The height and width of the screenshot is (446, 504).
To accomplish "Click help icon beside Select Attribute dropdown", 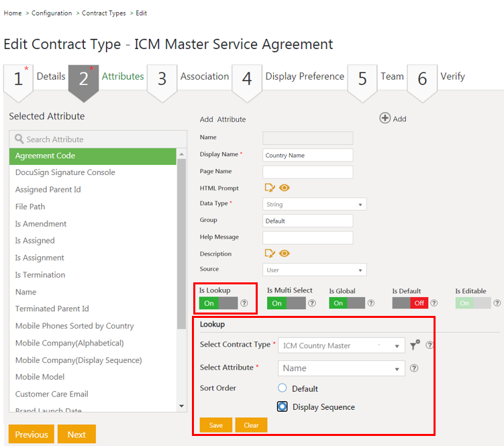I will click(414, 368).
